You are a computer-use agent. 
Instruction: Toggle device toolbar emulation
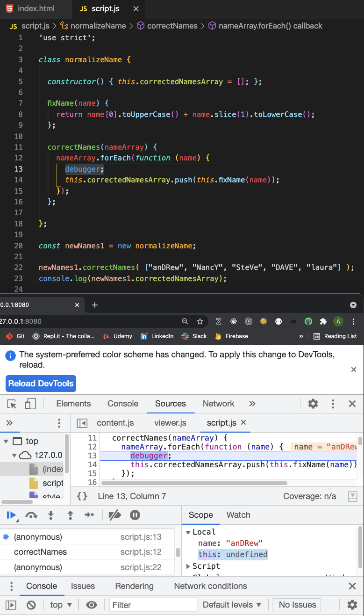30,404
